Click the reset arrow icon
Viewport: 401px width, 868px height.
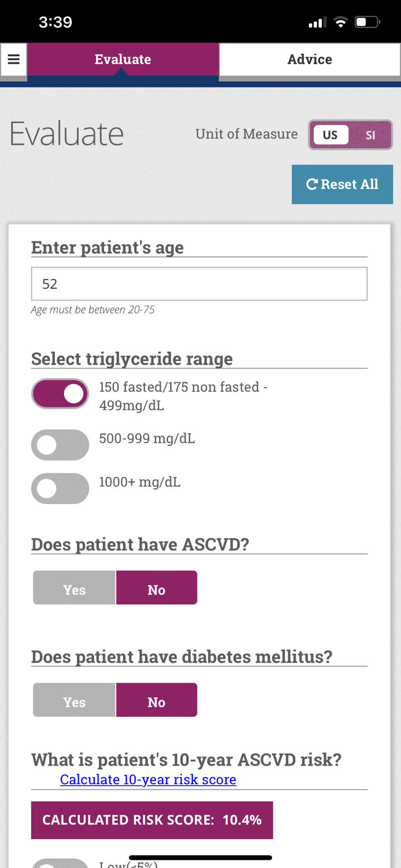pyautogui.click(x=312, y=184)
